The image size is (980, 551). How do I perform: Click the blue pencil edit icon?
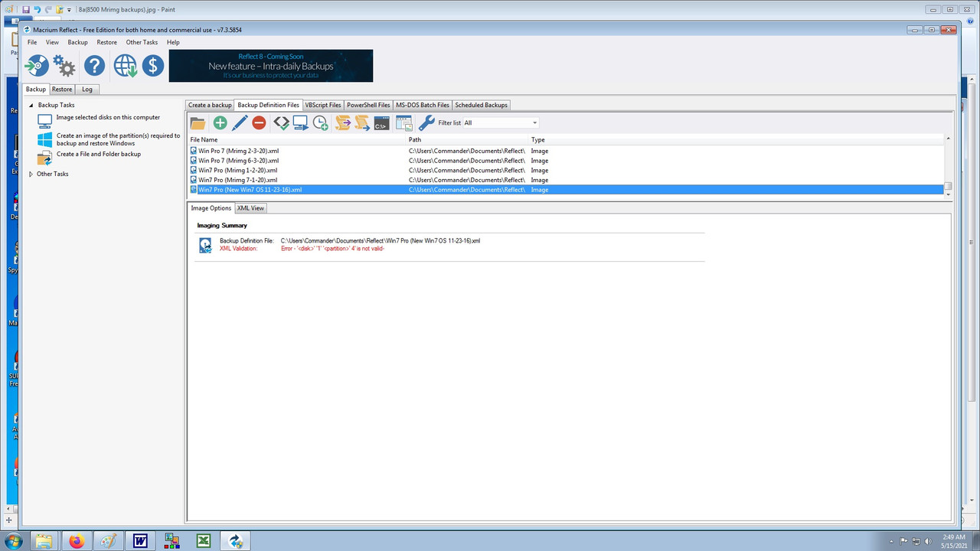tap(240, 122)
